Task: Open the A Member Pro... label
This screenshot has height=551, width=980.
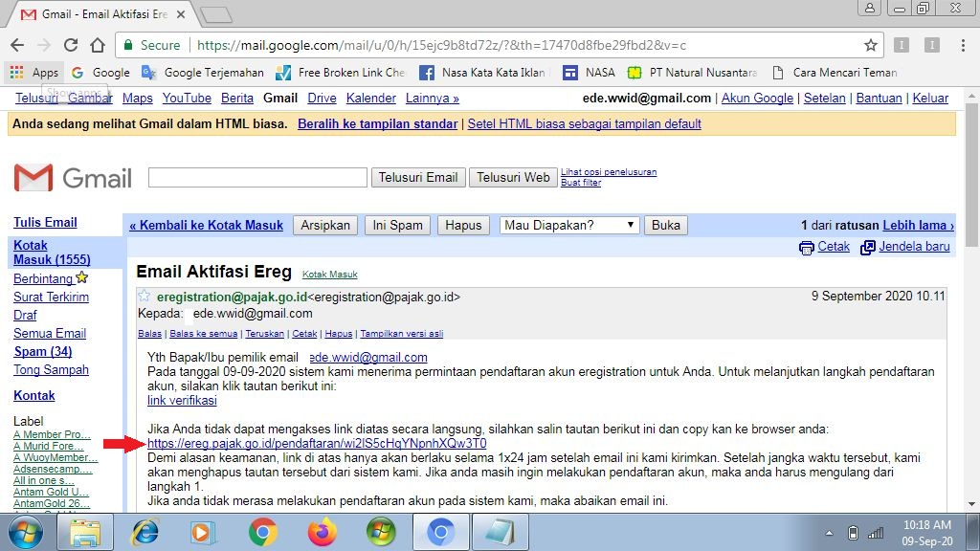Action: 52,434
